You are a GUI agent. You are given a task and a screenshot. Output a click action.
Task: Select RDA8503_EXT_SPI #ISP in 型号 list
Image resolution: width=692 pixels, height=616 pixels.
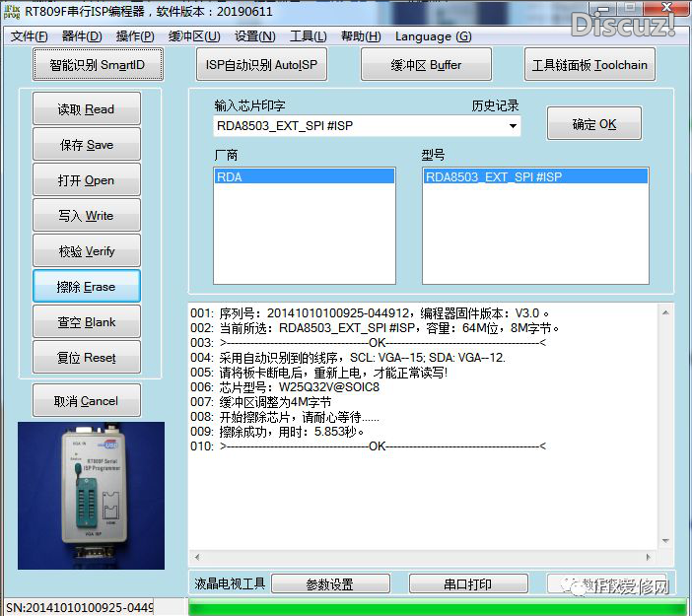[535, 176]
